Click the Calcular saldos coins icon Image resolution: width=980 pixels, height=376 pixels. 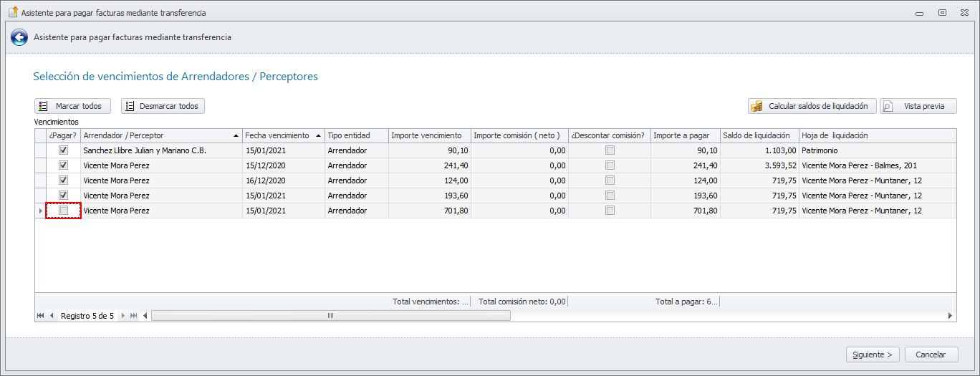756,106
